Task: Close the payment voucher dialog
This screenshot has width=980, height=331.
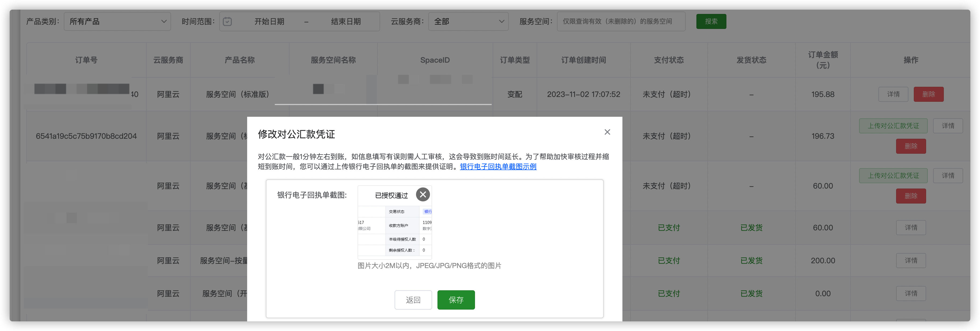Action: pos(607,132)
